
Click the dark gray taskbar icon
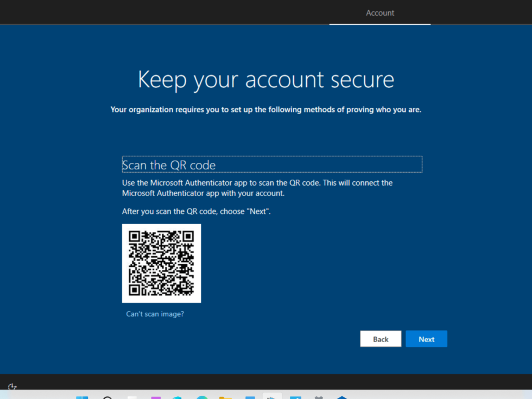coord(318,397)
